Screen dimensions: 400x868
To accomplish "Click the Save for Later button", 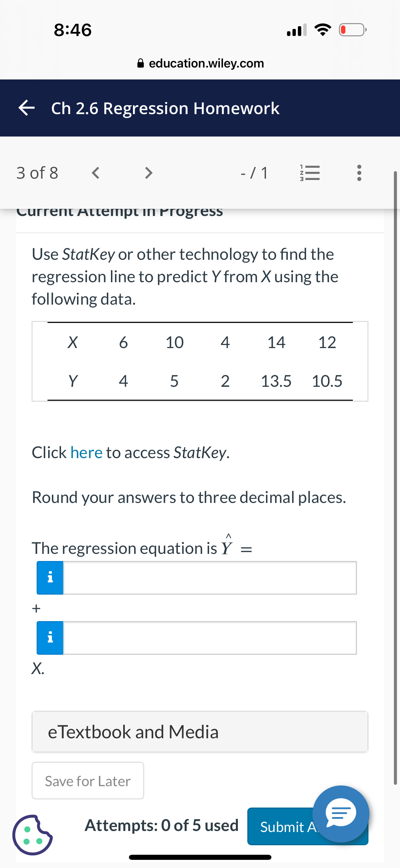I will [x=87, y=780].
